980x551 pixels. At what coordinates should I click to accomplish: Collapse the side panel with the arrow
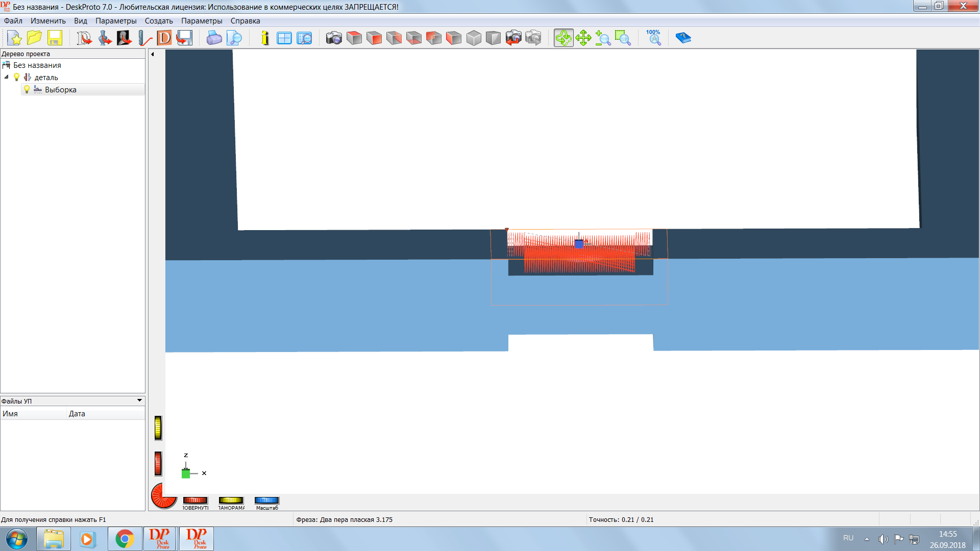pos(153,54)
